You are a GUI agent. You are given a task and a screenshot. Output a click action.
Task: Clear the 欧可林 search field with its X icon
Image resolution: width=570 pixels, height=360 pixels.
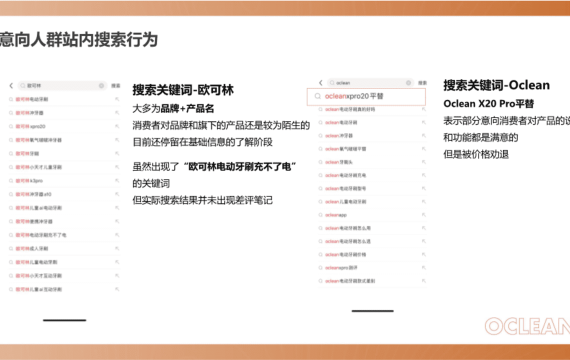pos(101,85)
